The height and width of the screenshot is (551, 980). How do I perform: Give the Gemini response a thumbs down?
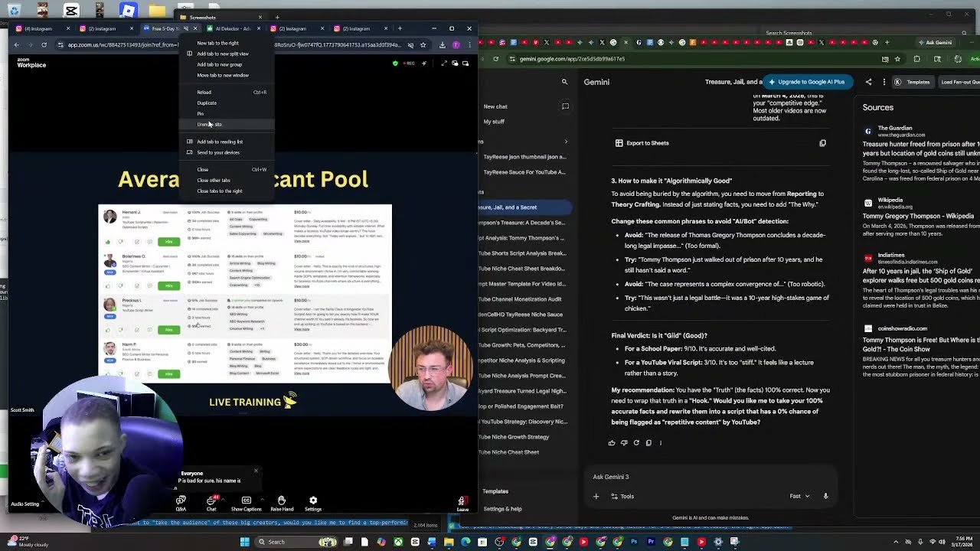point(623,442)
